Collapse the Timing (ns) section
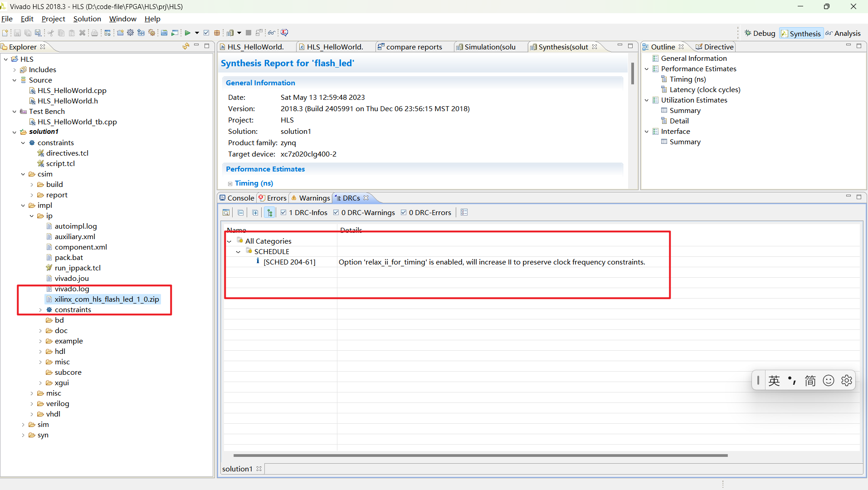 click(x=230, y=184)
